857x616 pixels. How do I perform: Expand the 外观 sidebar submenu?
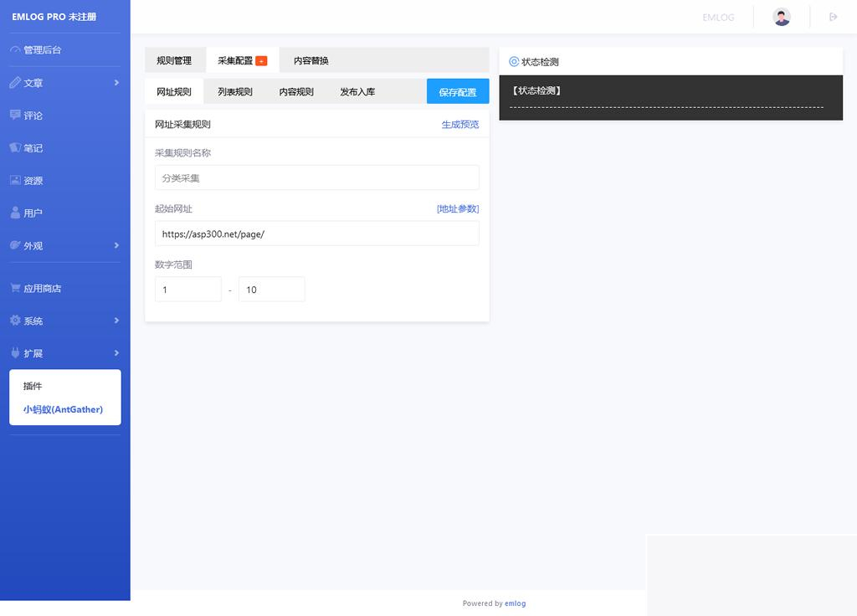point(116,245)
